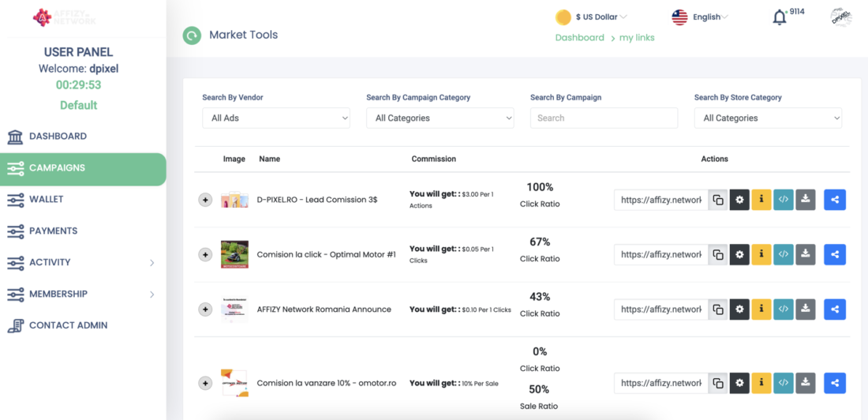
Task: Open the AFFIZY Network Romania Announce thumbnail
Action: [x=234, y=309]
